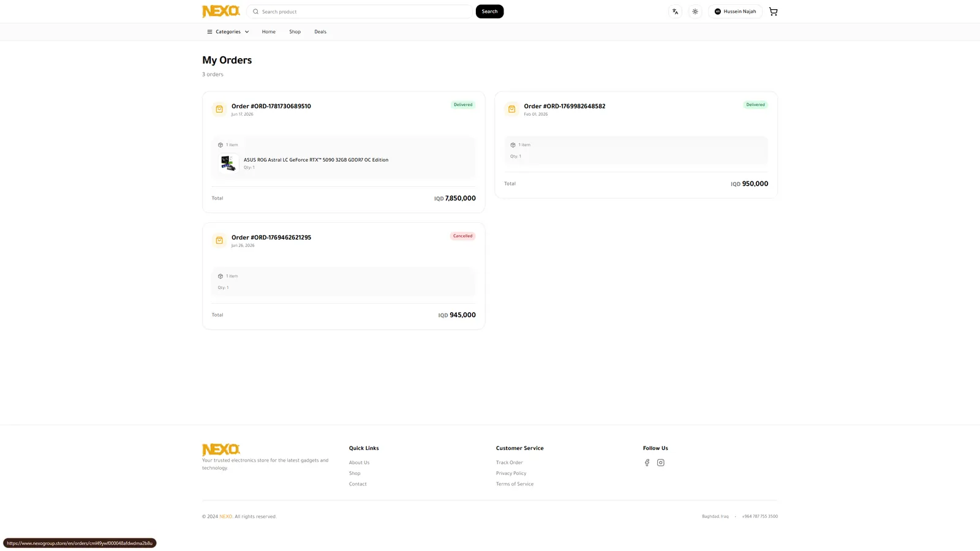This screenshot has width=980, height=551.
Task: Open the Facebook page link
Action: [x=647, y=463]
